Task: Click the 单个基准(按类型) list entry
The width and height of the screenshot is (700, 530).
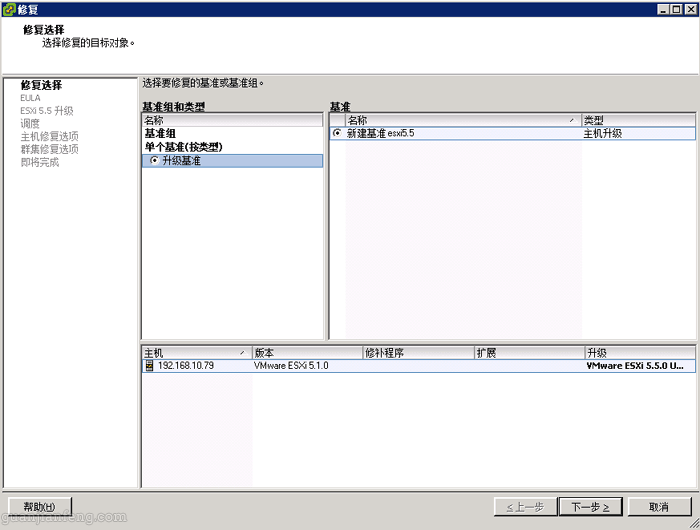Action: [x=183, y=146]
